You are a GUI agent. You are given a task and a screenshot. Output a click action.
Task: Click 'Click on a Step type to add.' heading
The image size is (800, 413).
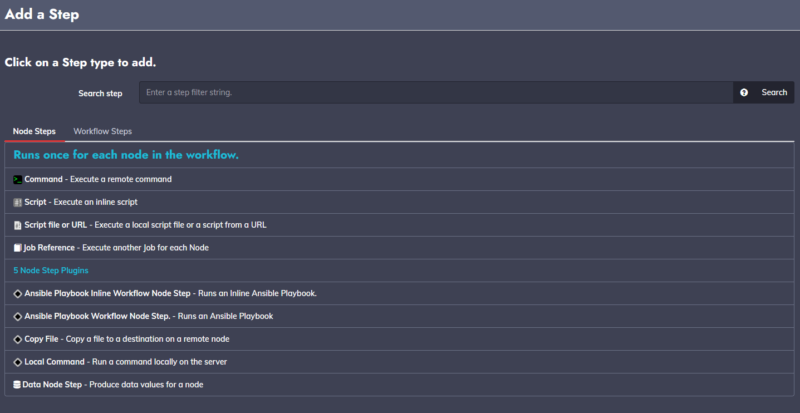click(80, 63)
